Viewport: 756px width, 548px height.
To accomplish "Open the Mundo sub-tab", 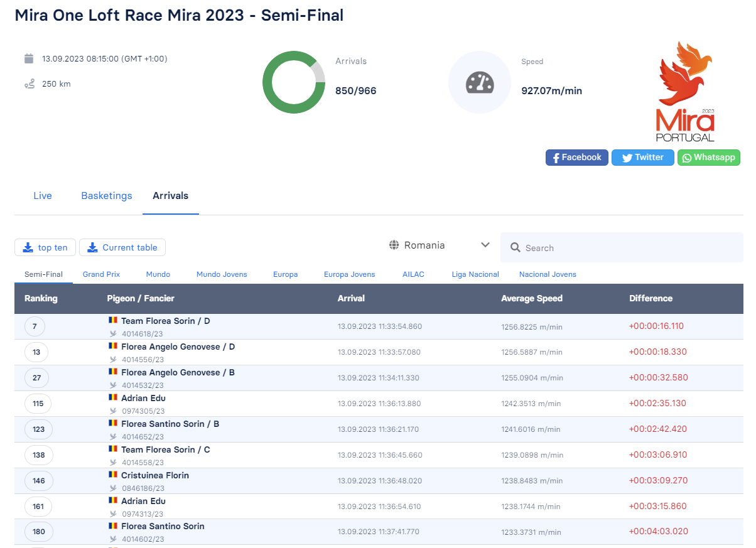I will [158, 274].
